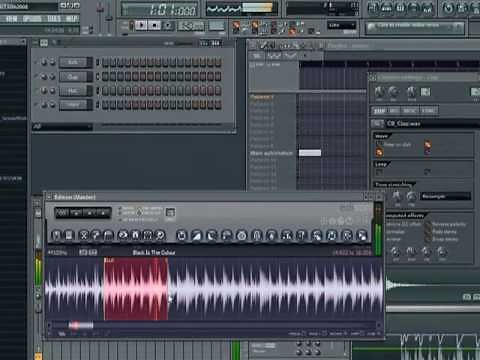The width and height of the screenshot is (480, 360).
Task: Click the Record button in the transport panel
Action: click(168, 25)
